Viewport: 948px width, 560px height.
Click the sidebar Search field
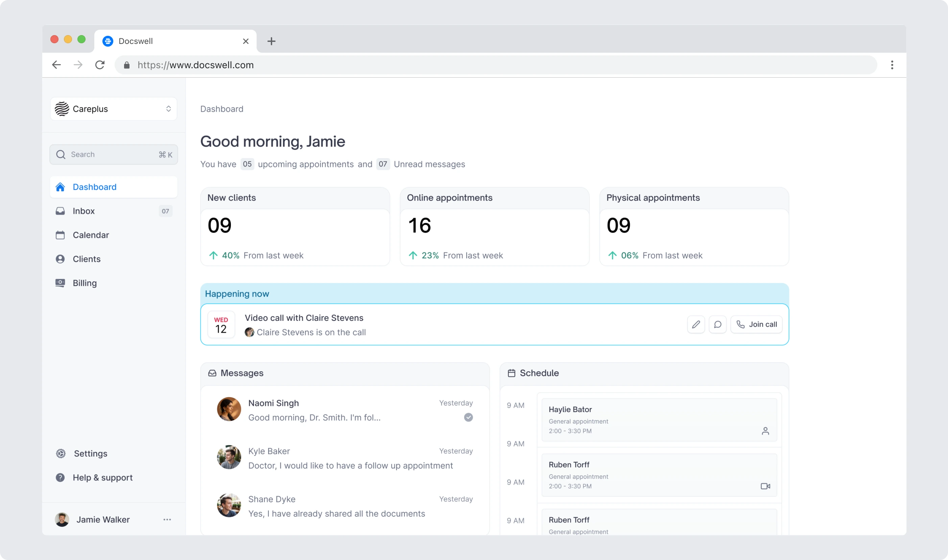(x=113, y=154)
